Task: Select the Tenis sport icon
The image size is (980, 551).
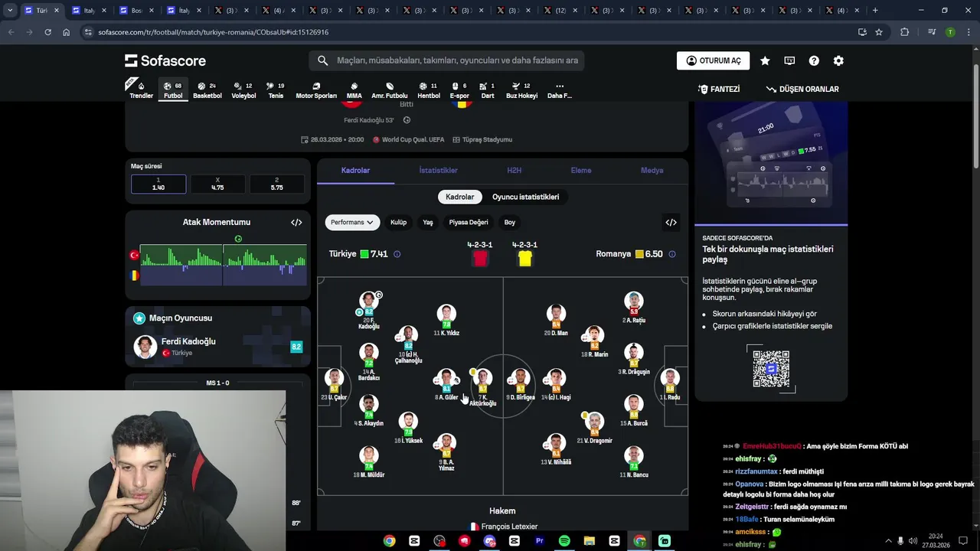Action: point(276,90)
